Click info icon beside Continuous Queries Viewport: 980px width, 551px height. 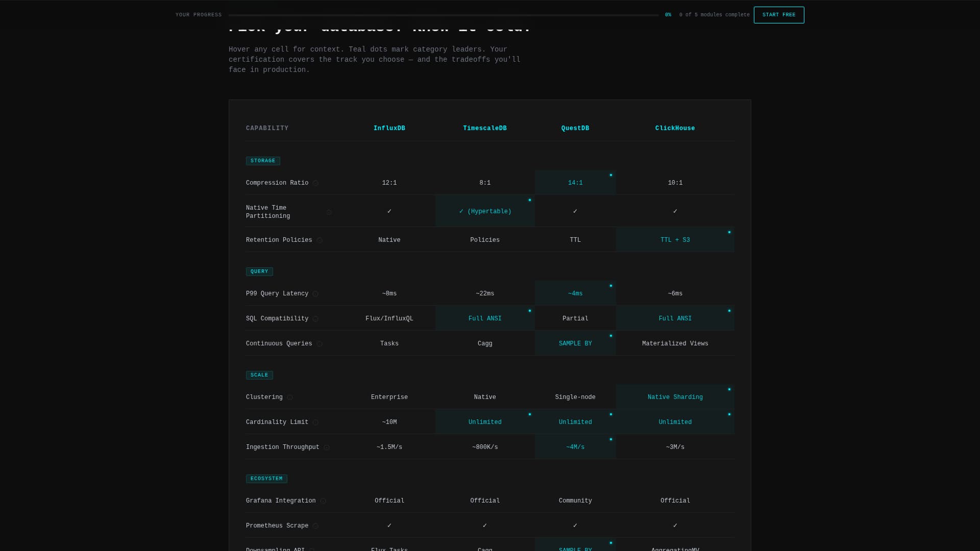point(320,344)
